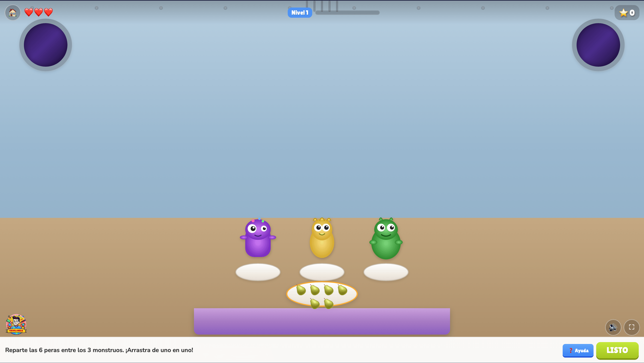Pick the top-right pear on the tray
This screenshot has height=363, width=644.
[x=343, y=290]
